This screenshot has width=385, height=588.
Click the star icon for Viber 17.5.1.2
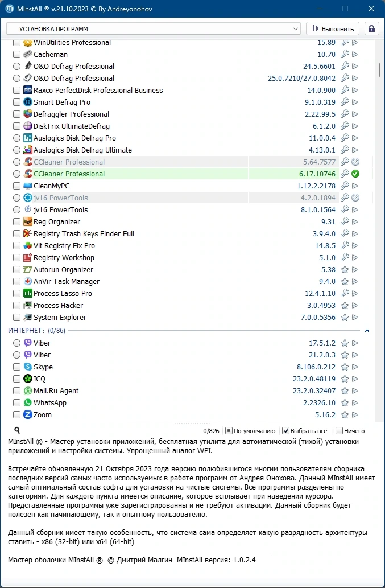coord(345,343)
